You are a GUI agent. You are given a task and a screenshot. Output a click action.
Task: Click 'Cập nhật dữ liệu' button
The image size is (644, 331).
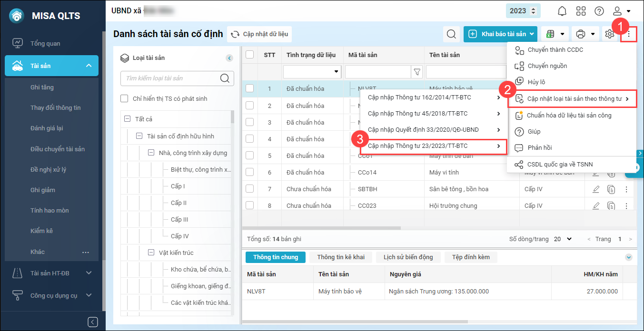tap(259, 34)
